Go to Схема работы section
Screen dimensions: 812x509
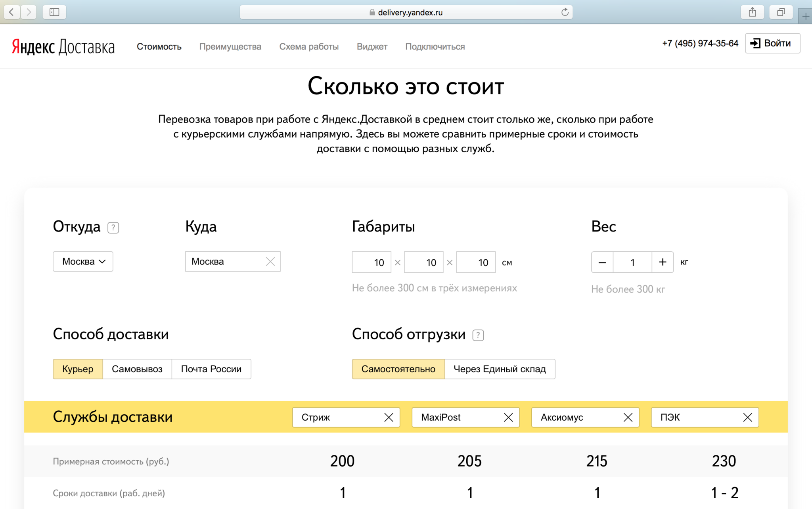point(309,47)
